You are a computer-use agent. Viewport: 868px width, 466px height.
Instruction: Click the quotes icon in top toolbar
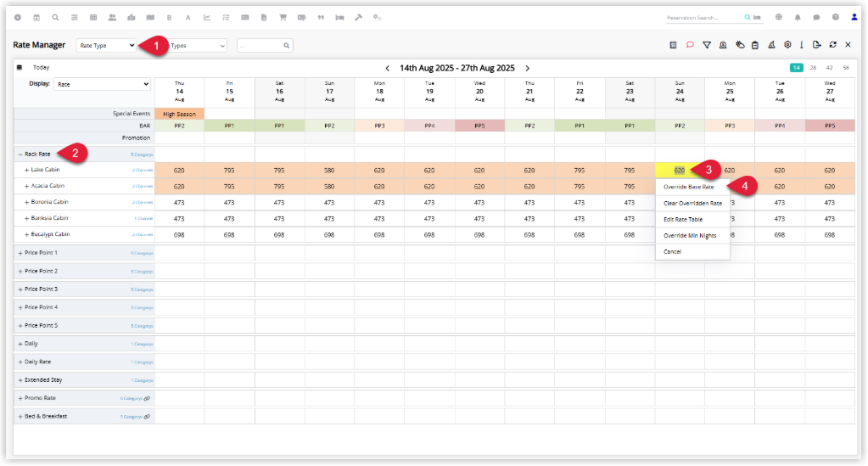click(x=321, y=18)
